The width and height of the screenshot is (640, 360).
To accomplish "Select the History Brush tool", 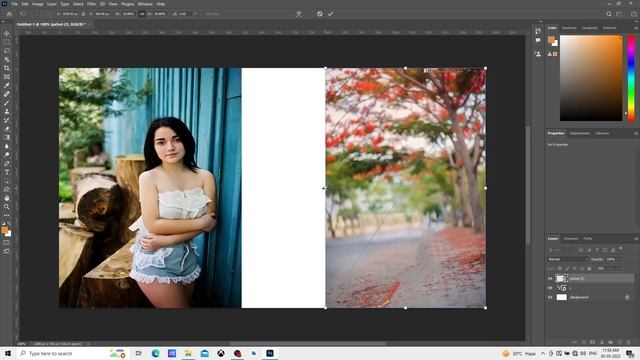I will [7, 120].
